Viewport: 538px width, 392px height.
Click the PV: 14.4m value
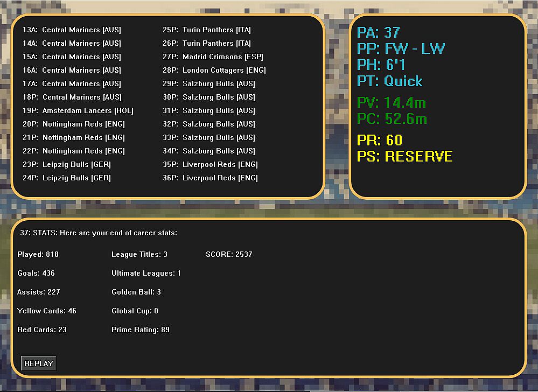[x=391, y=103]
